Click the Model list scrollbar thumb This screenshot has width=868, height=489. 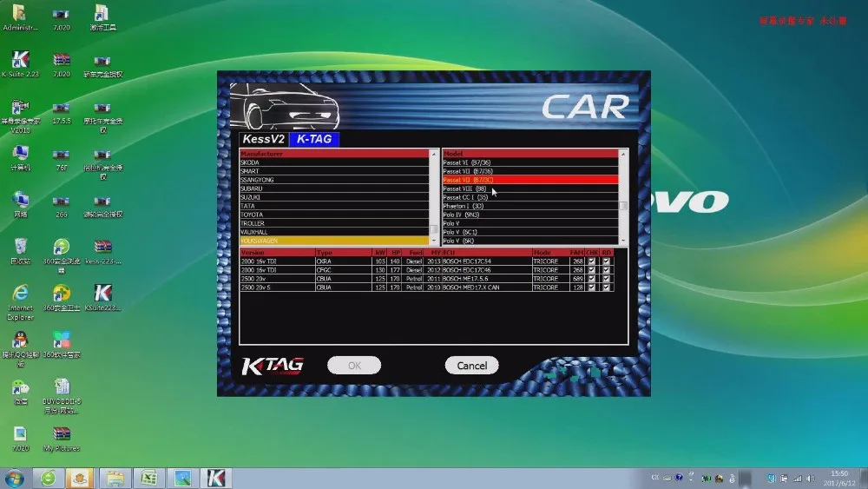pos(622,206)
